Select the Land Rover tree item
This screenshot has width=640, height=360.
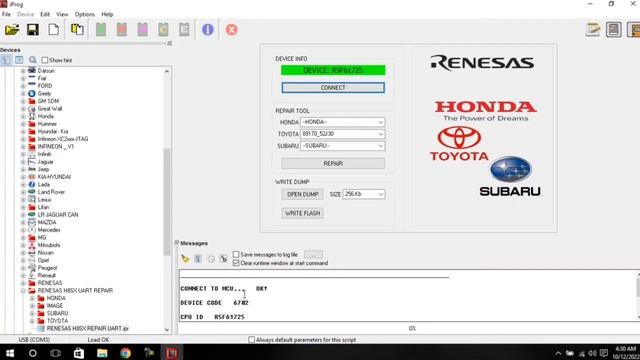coord(51,192)
